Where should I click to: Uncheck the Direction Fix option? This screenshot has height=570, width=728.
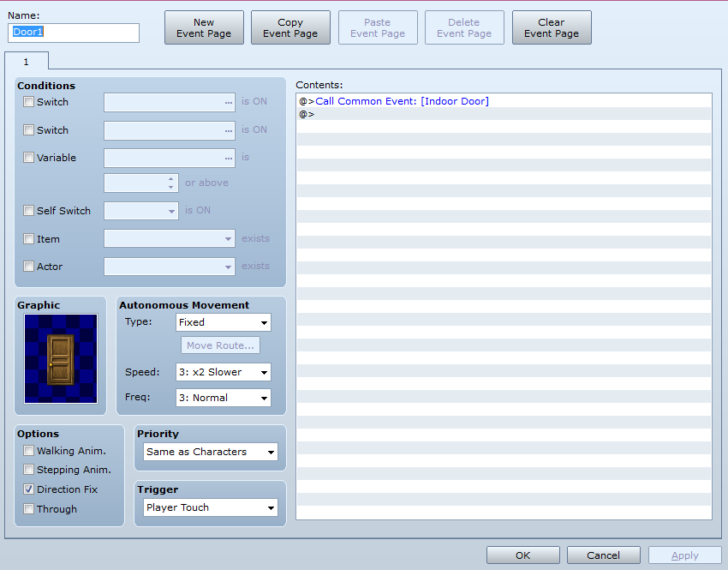29,489
